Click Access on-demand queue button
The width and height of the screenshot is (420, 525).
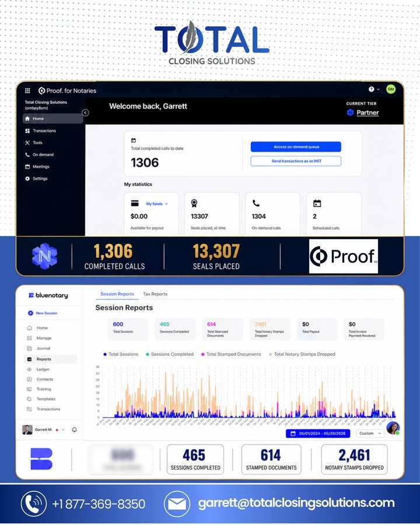click(x=296, y=146)
